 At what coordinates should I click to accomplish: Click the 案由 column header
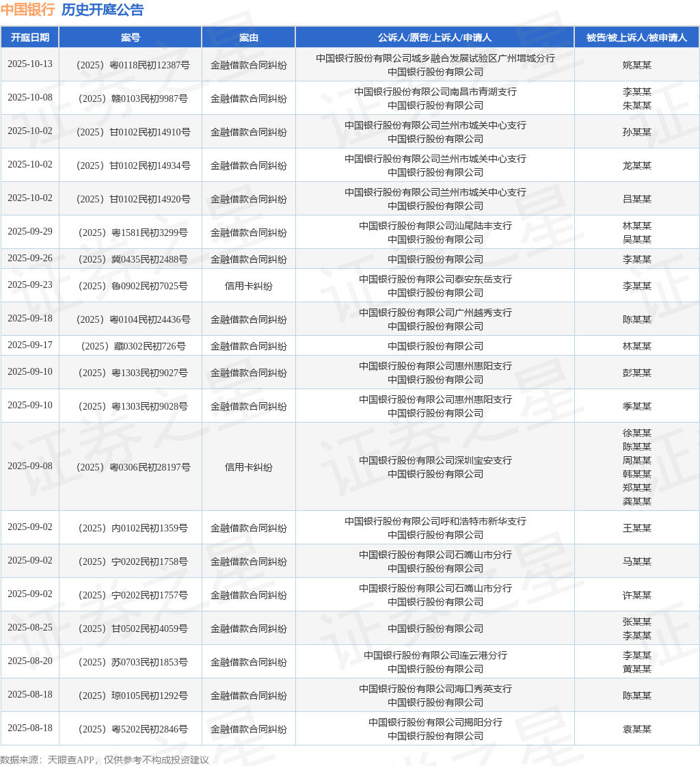click(248, 38)
